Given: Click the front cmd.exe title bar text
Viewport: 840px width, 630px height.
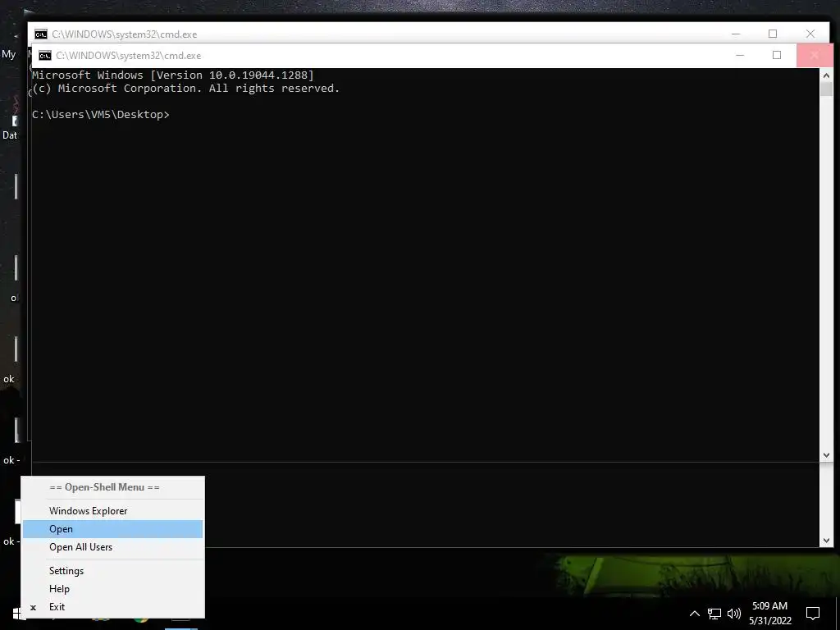Looking at the screenshot, I should [x=129, y=56].
